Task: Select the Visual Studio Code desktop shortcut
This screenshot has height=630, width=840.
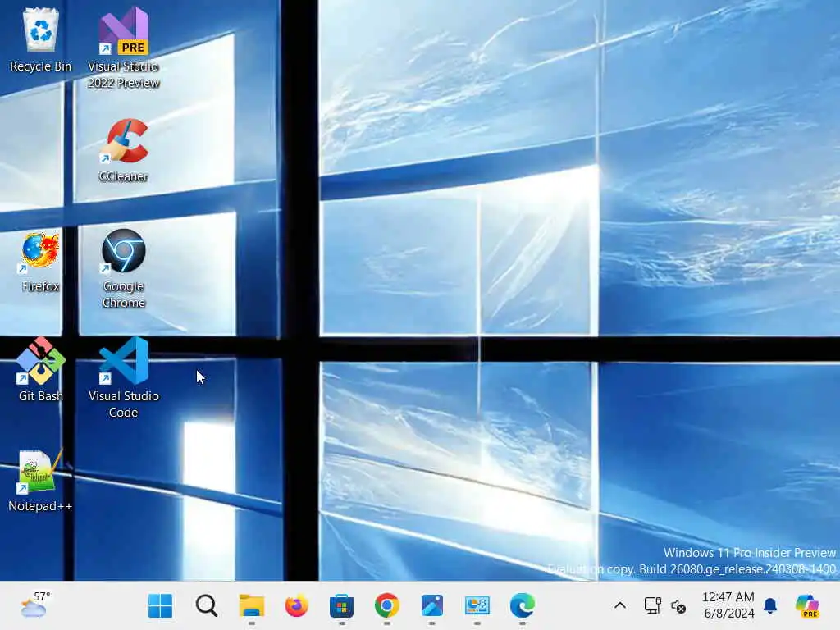Action: (123, 378)
